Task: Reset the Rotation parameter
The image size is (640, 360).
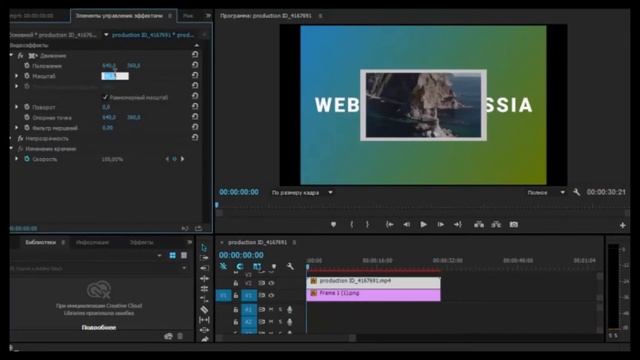Action: click(x=195, y=107)
